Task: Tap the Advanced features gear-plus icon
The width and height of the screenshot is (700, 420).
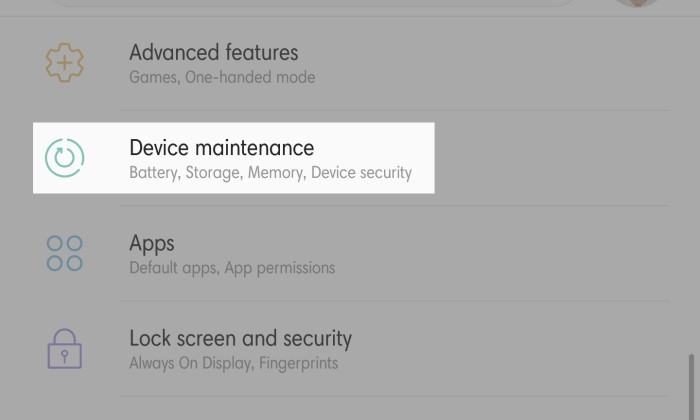Action: 65,62
